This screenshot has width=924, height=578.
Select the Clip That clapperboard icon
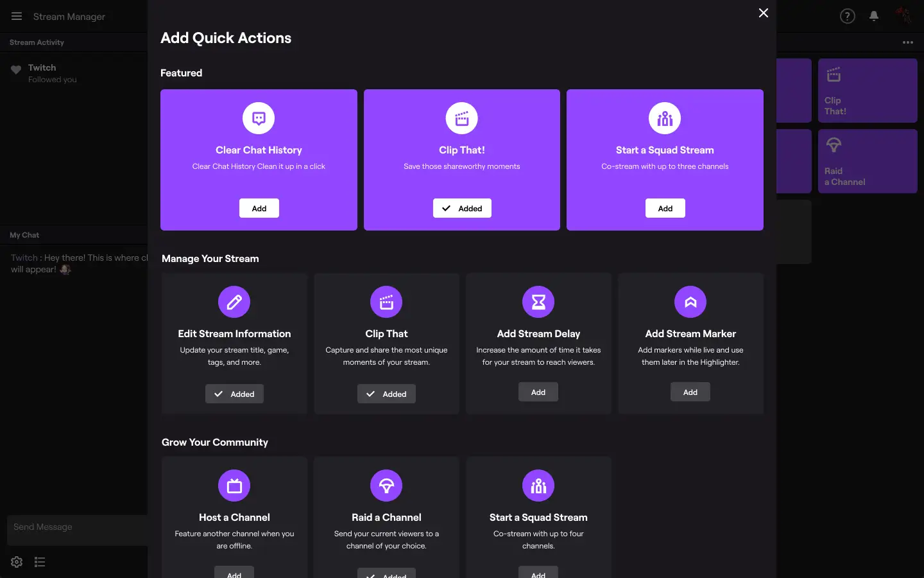pyautogui.click(x=386, y=302)
